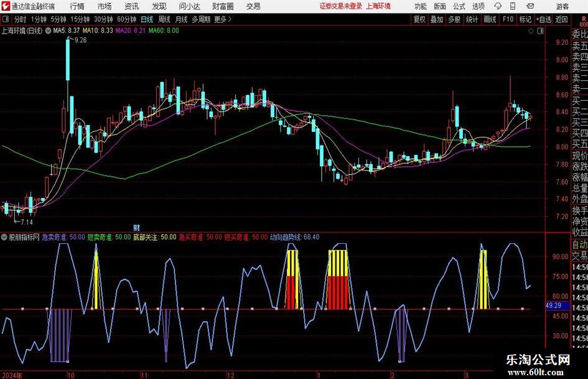Click the 上海环境(日线) chart title
This screenshot has height=379, width=588.
tap(22, 30)
